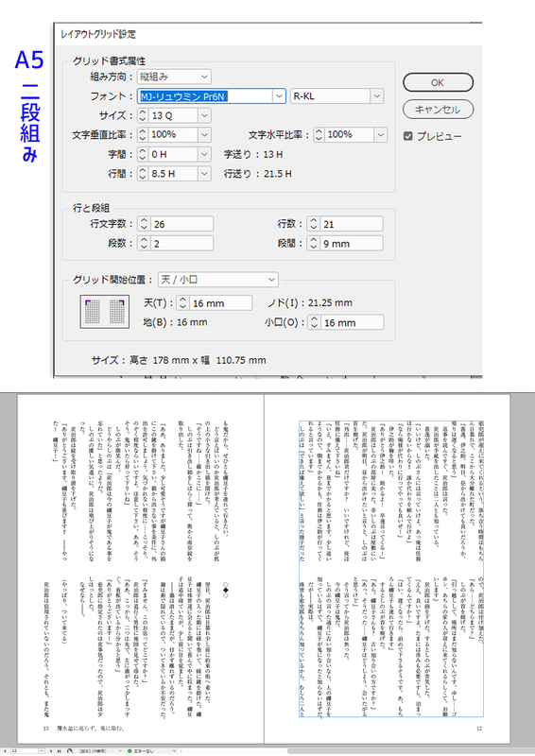The height and width of the screenshot is (756, 535).
Task: Open the 文字垂直比率 dropdown arrow
Action: 204,134
